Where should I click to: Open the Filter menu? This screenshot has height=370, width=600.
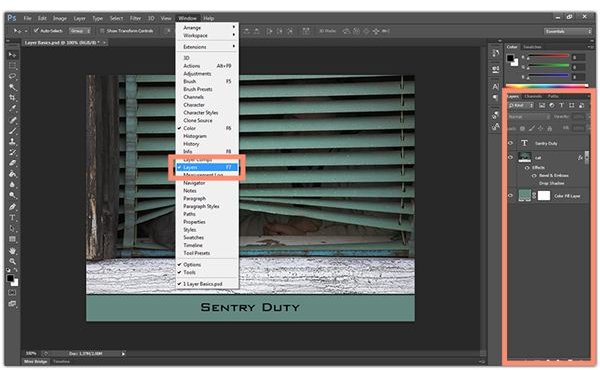click(x=135, y=18)
